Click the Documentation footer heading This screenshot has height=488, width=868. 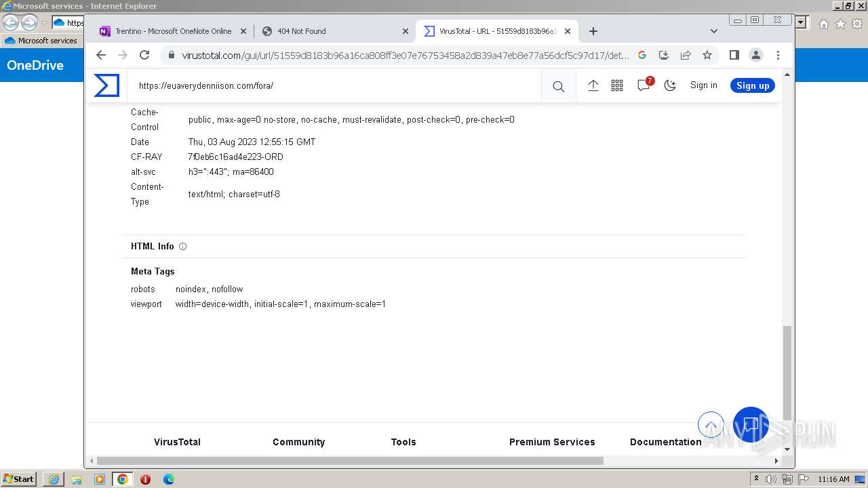(x=666, y=442)
